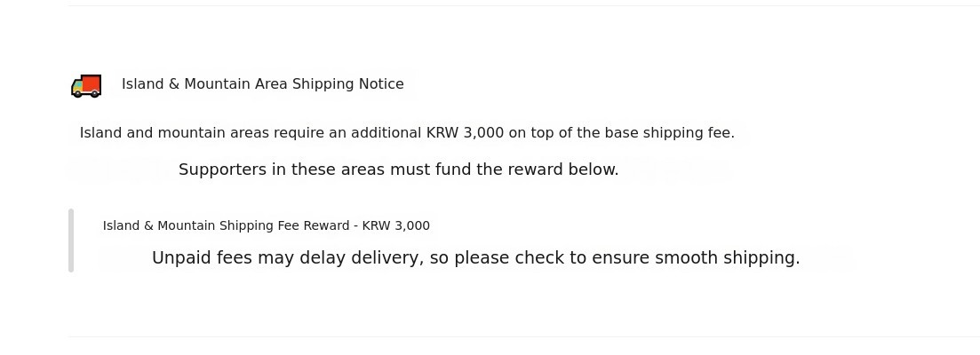Screen dimensions: 980x355
Task: Click the 'Unpaid fees may delay delivery' sentence
Action: [475, 258]
